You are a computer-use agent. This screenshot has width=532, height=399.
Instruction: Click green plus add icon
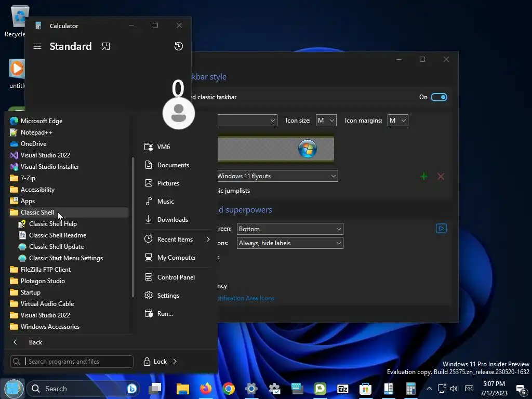pyautogui.click(x=424, y=177)
